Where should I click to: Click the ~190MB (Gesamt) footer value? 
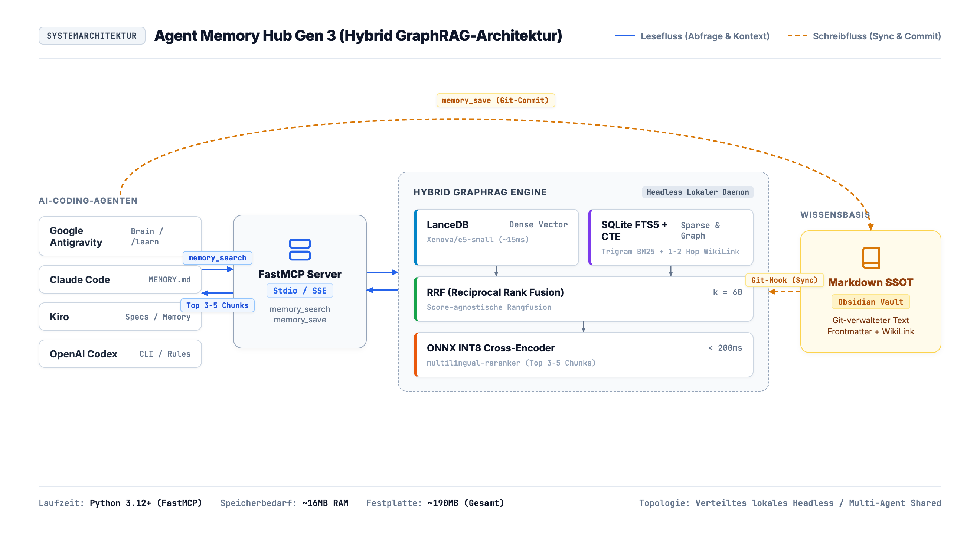pyautogui.click(x=465, y=503)
